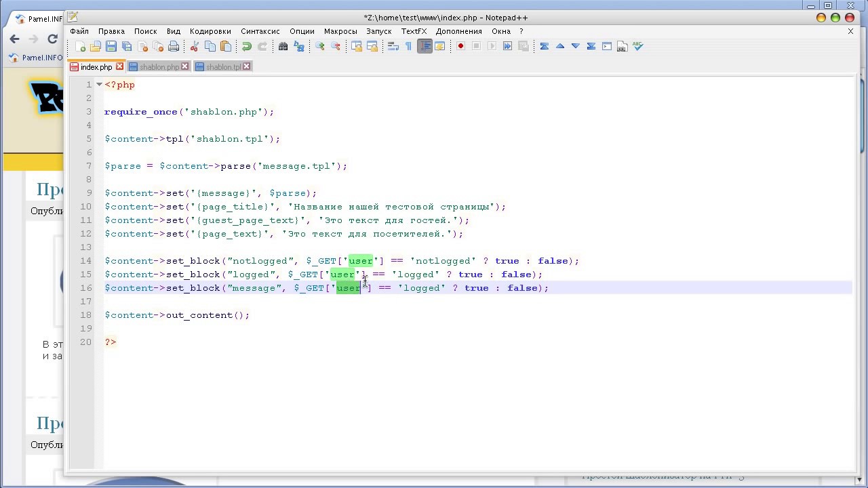Cut selection with the scissors icon

195,46
